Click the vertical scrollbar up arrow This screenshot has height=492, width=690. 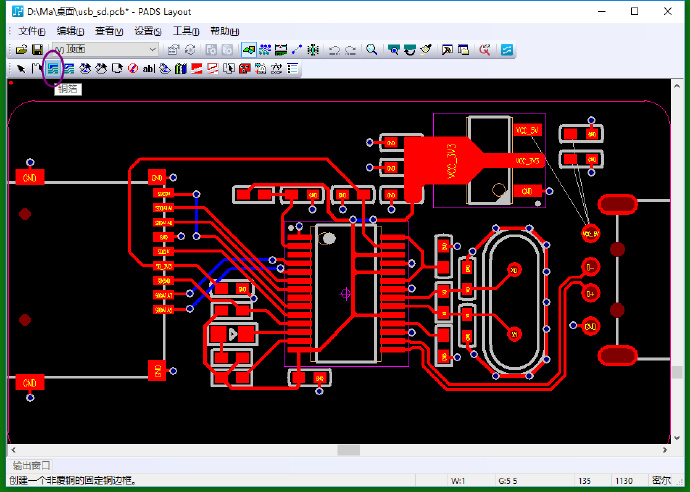click(x=677, y=86)
